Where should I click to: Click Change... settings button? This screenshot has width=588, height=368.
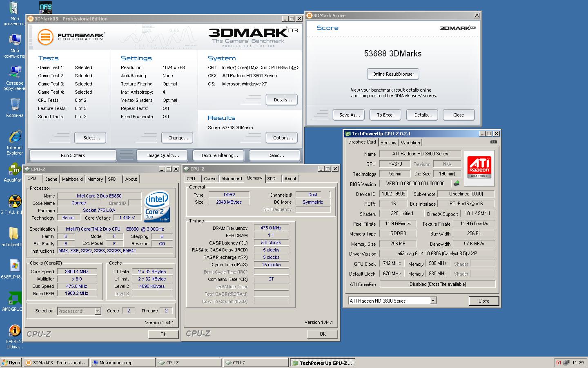pyautogui.click(x=177, y=138)
